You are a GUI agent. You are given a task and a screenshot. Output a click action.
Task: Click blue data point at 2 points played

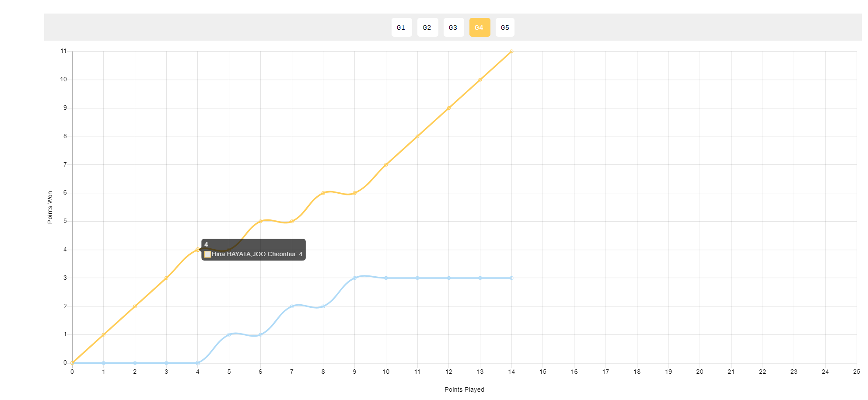135,363
